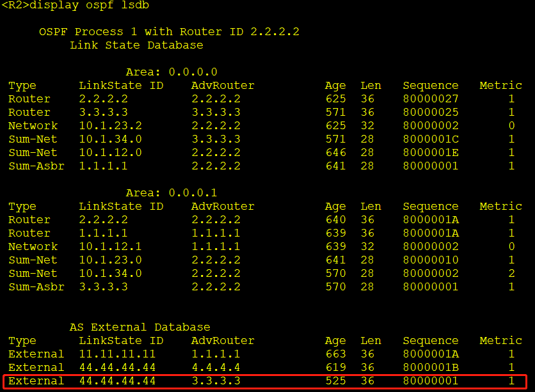Click Sum-Net 10.1.34.0 advertised by 3.3.3.3
The width and height of the screenshot is (535, 392).
point(110,139)
